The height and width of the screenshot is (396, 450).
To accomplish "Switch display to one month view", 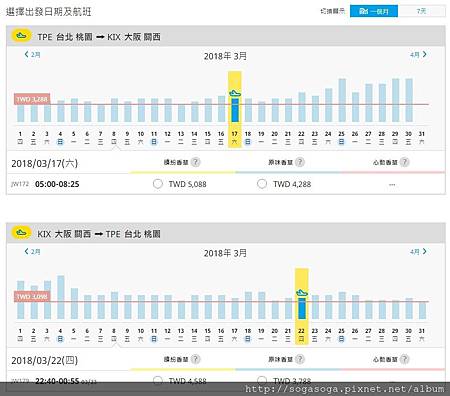I will 374,11.
